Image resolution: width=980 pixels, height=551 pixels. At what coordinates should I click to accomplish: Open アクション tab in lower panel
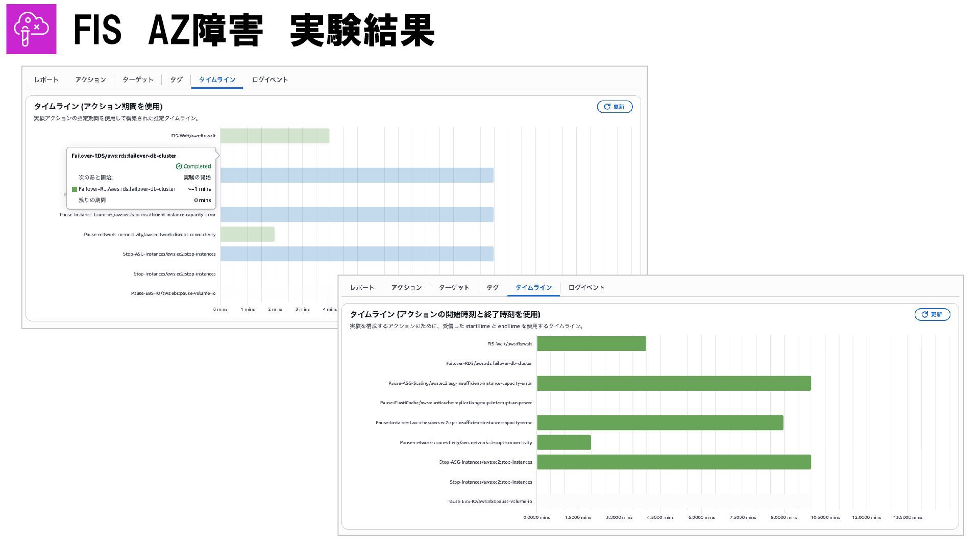(x=406, y=288)
